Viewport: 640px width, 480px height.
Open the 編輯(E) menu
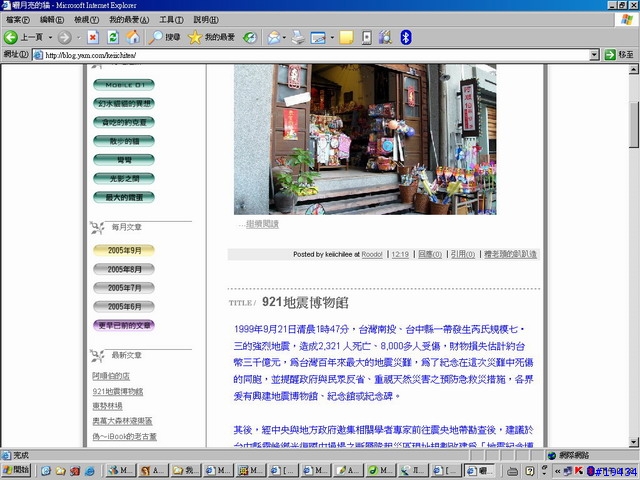coord(52,19)
